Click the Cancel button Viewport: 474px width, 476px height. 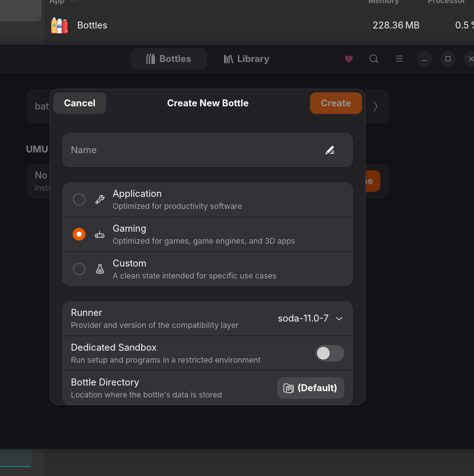[80, 103]
